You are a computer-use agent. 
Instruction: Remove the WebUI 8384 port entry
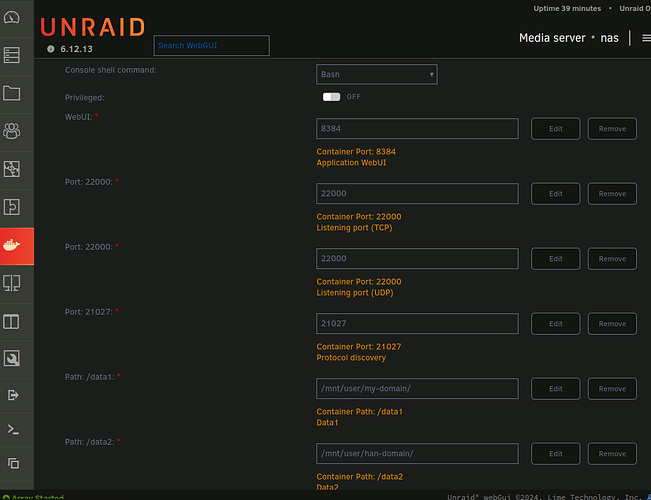[612, 129]
